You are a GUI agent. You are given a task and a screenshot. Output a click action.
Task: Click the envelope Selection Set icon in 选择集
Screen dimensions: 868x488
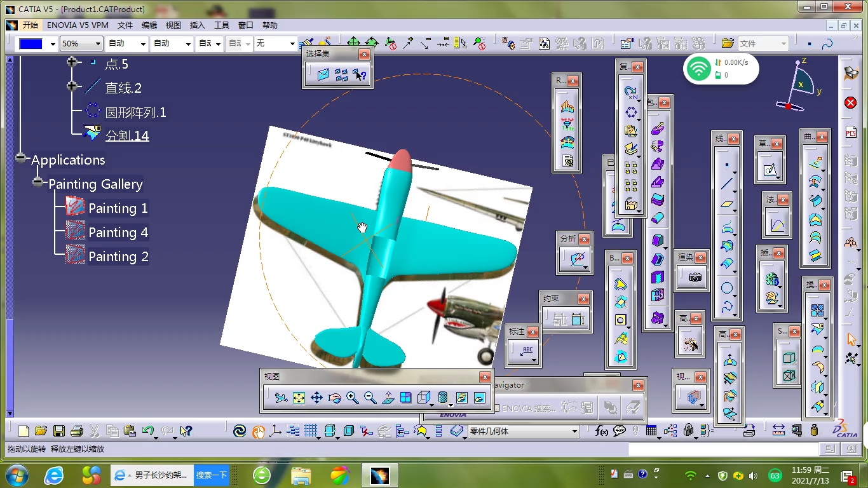(x=323, y=75)
